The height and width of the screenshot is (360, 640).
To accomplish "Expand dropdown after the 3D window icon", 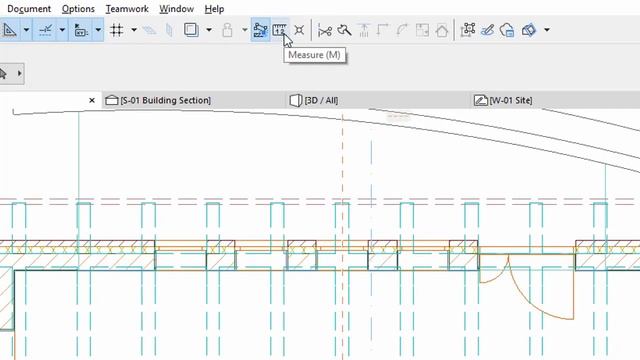I will (547, 30).
